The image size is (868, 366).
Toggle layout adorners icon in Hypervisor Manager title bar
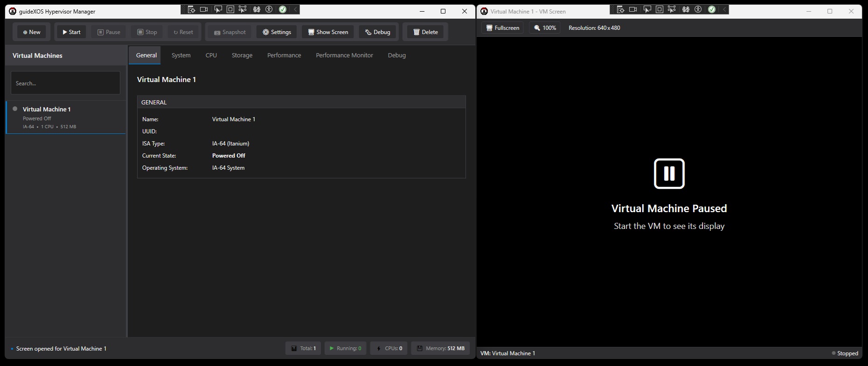pyautogui.click(x=230, y=9)
